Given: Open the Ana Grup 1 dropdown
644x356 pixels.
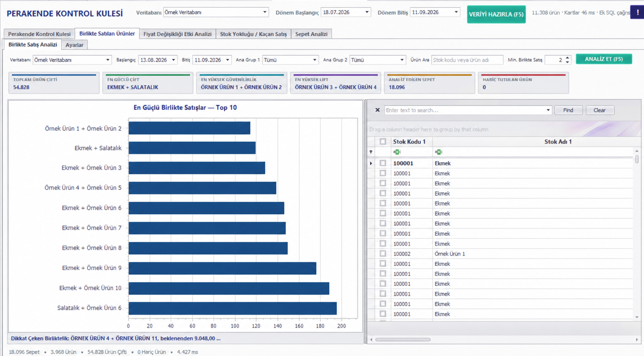Looking at the screenshot, I should pos(314,60).
